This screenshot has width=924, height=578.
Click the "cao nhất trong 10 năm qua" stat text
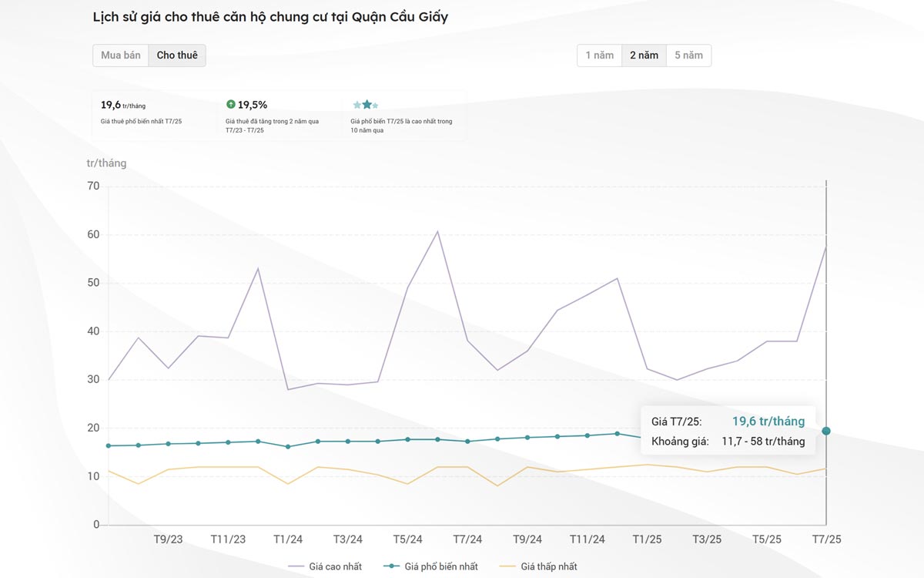(x=401, y=126)
